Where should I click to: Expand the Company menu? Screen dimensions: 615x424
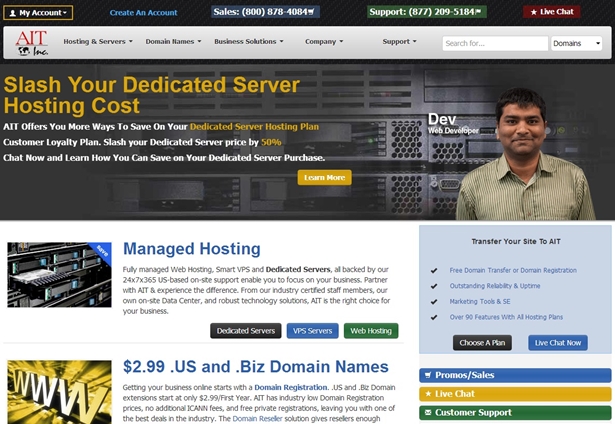click(324, 42)
